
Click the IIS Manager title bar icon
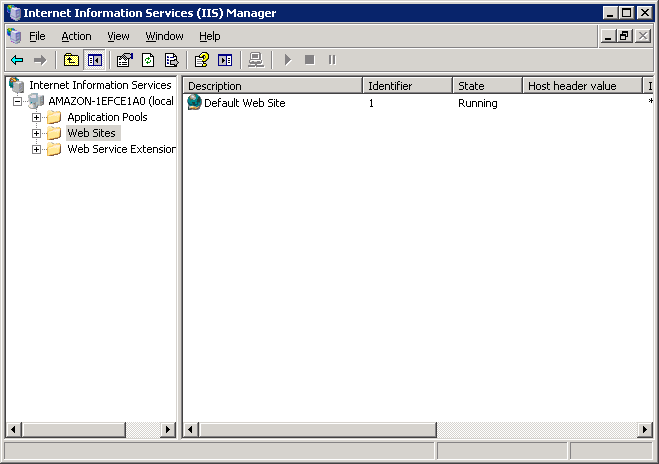click(14, 13)
